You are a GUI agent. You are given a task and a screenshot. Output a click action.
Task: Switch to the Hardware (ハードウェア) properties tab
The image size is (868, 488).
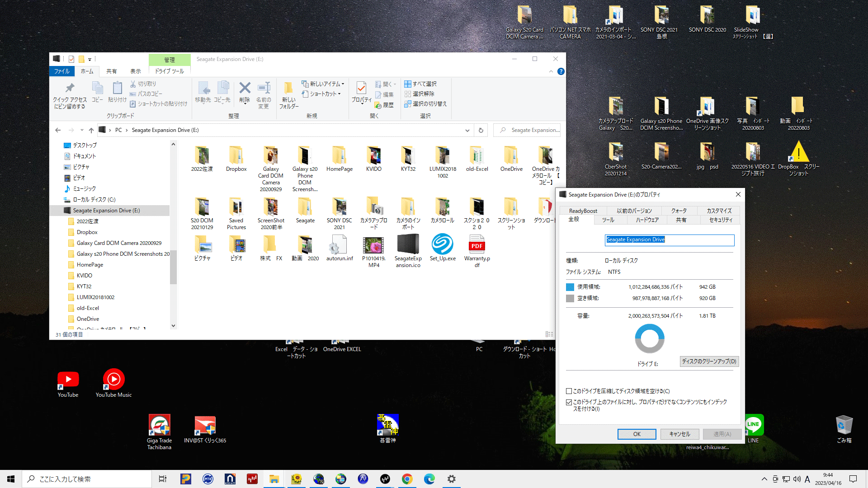click(x=647, y=220)
